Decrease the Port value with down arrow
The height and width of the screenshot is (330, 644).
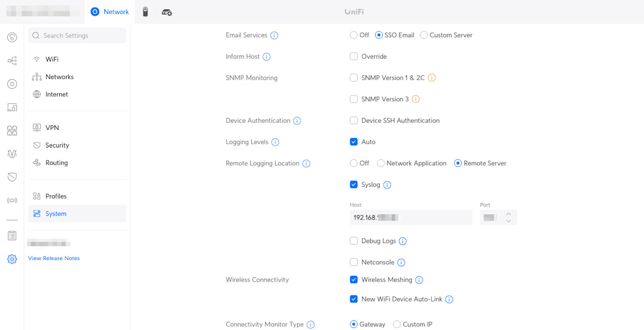(509, 221)
